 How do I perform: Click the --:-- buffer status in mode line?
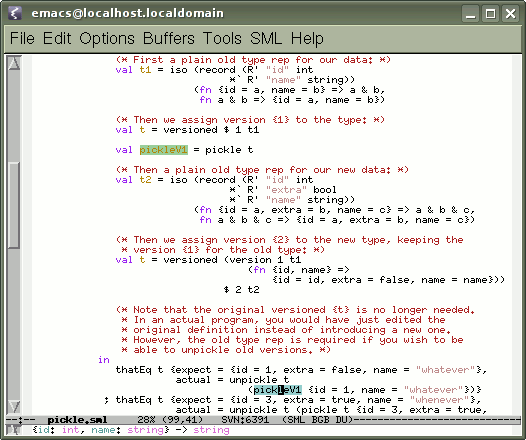tap(20, 420)
